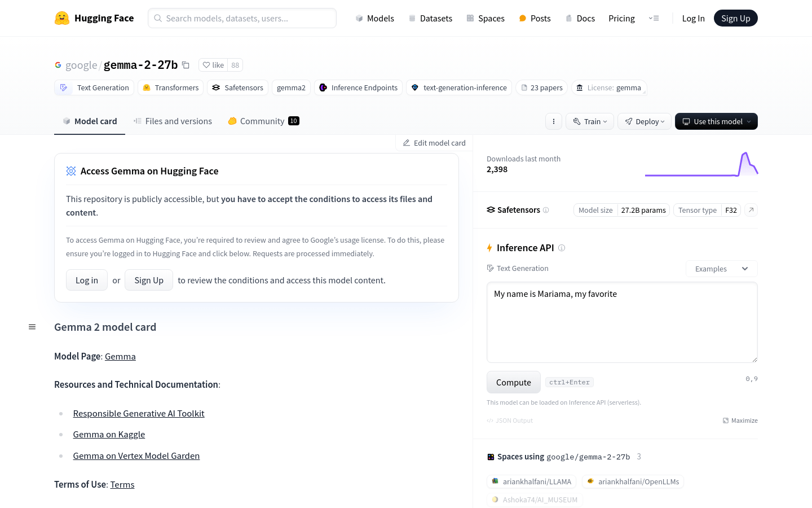Viewport: 812px width, 508px height.
Task: Click the 88 likes count
Action: tap(235, 65)
